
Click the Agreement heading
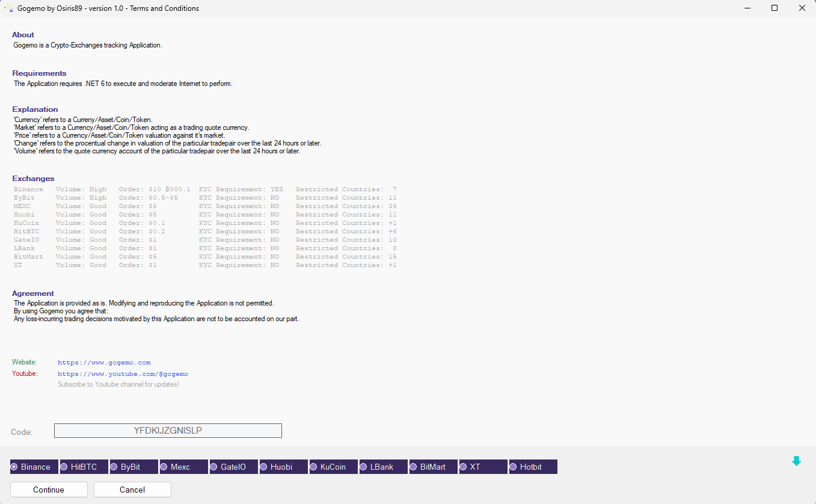point(33,293)
